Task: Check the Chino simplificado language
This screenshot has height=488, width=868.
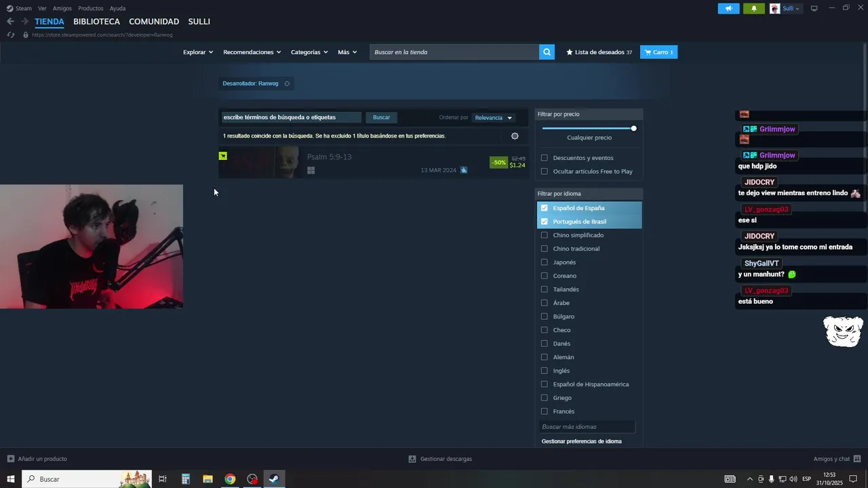Action: point(544,235)
